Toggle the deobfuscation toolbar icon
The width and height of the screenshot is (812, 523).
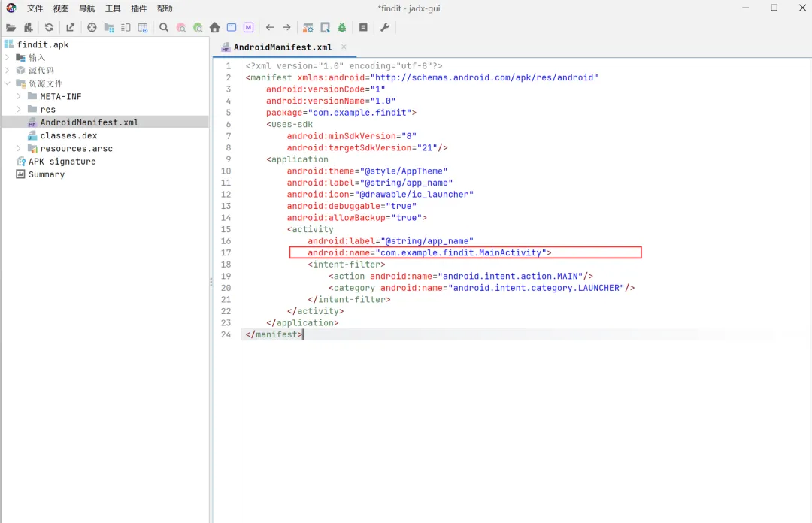(x=308, y=28)
